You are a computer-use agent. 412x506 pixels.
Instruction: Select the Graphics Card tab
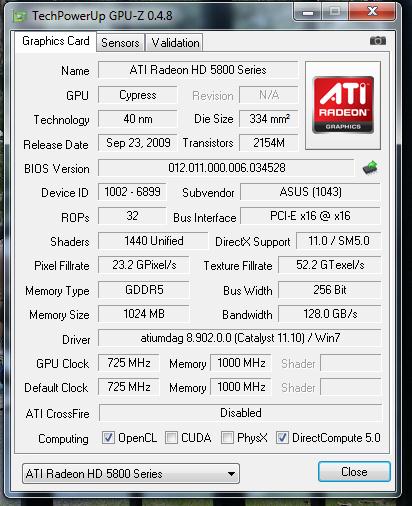point(56,41)
